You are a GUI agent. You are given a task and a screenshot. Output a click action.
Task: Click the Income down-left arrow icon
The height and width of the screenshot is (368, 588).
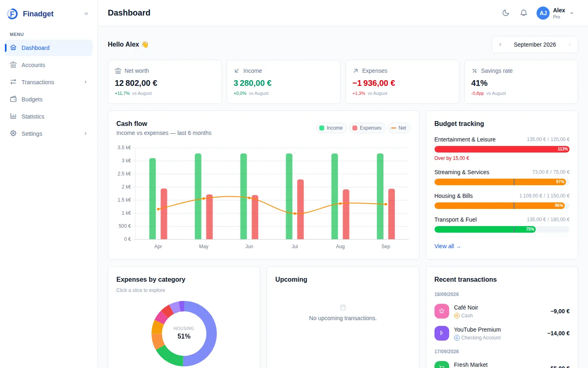click(237, 71)
